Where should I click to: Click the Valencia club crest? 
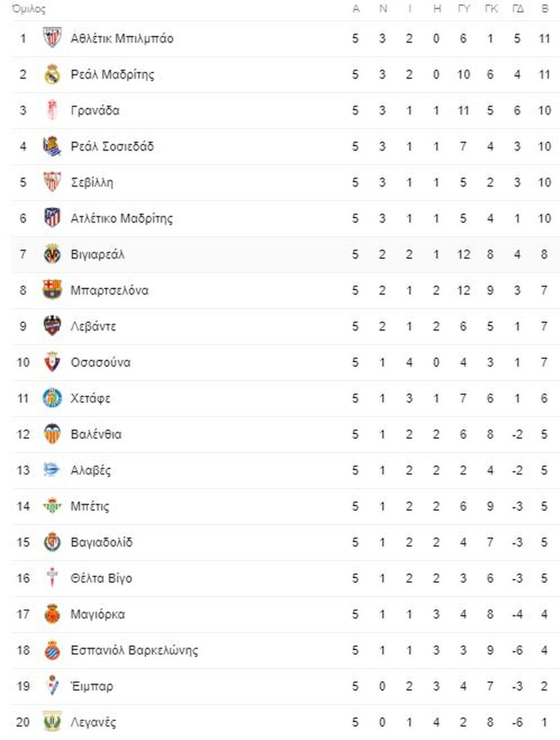click(52, 434)
